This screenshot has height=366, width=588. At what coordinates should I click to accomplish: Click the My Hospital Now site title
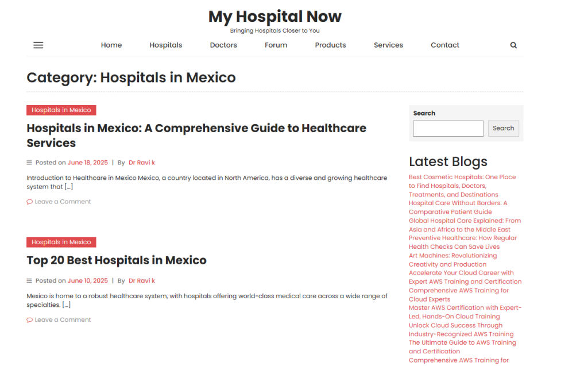(x=274, y=17)
